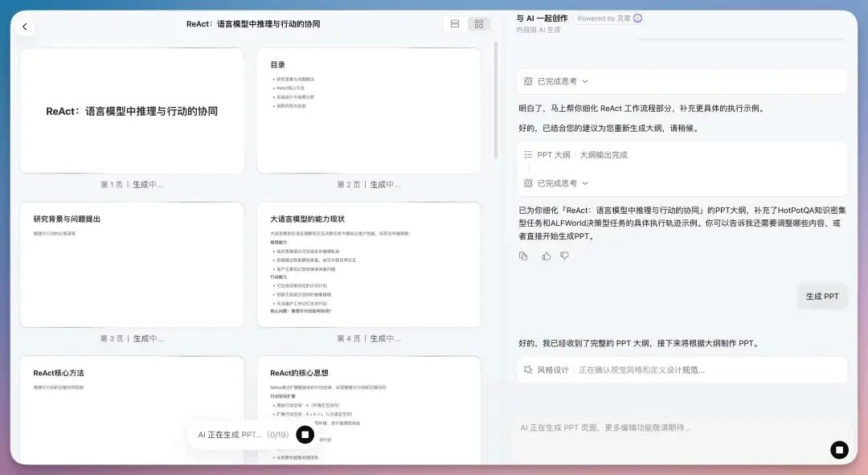
Task: Switch to grid thumbnail view
Action: (x=479, y=24)
